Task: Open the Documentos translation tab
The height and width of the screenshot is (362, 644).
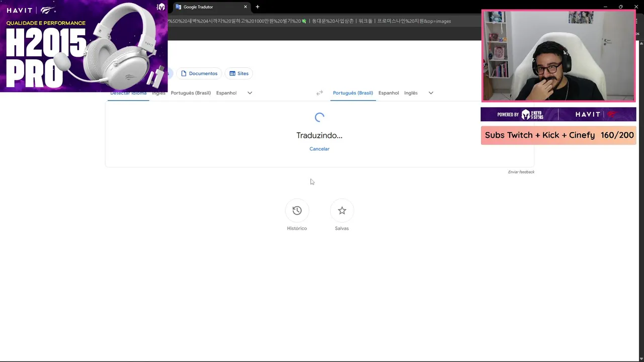Action: click(x=199, y=73)
